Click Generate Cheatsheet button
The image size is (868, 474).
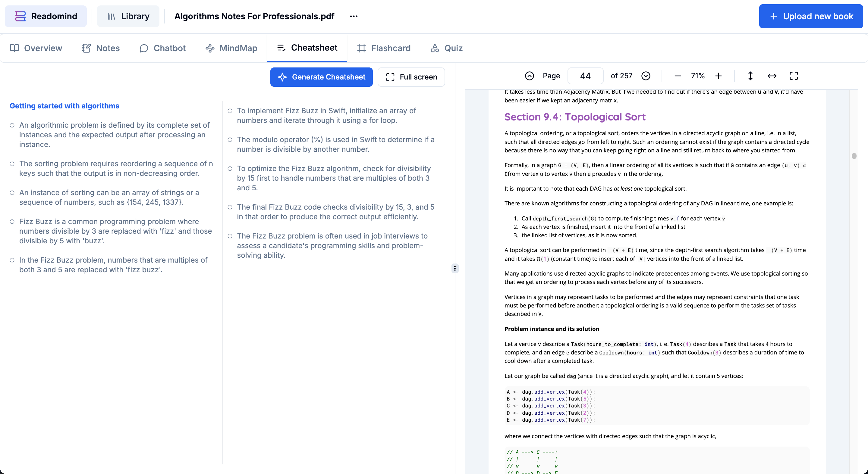click(321, 77)
